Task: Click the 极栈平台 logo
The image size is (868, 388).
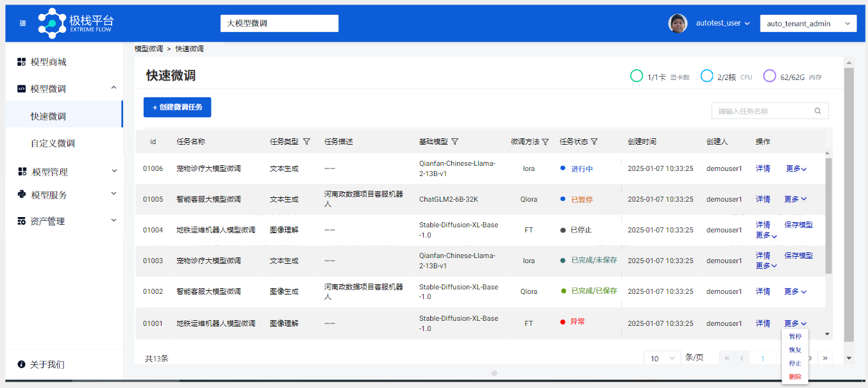Action: pos(72,23)
